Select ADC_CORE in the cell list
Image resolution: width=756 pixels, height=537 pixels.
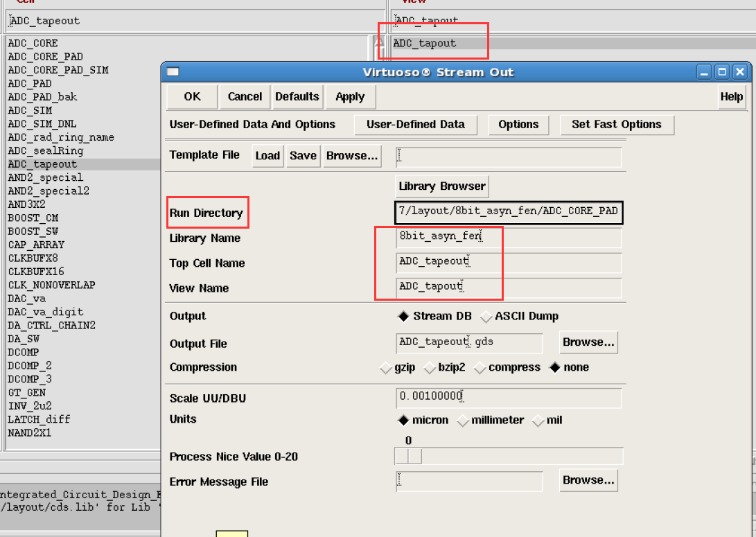33,44
